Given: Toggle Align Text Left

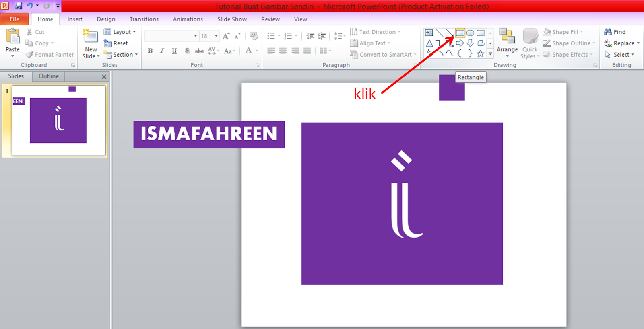Looking at the screenshot, I should [271, 51].
